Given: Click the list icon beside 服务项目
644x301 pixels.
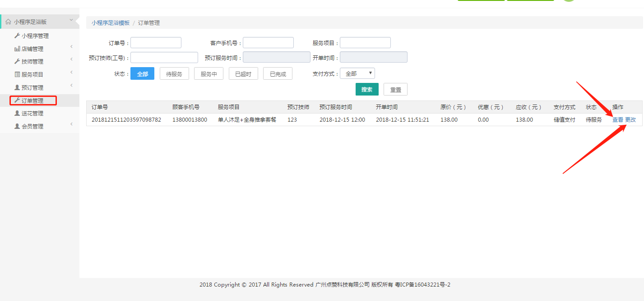Looking at the screenshot, I should (x=17, y=74).
